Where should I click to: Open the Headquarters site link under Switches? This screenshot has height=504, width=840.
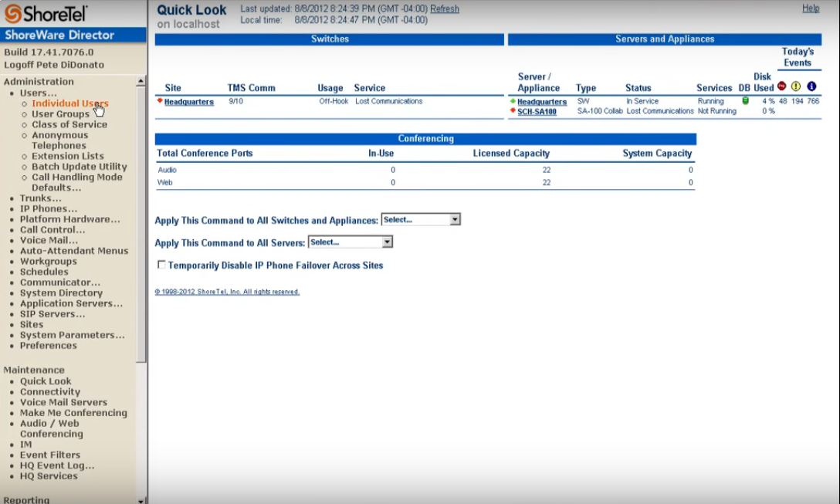188,102
